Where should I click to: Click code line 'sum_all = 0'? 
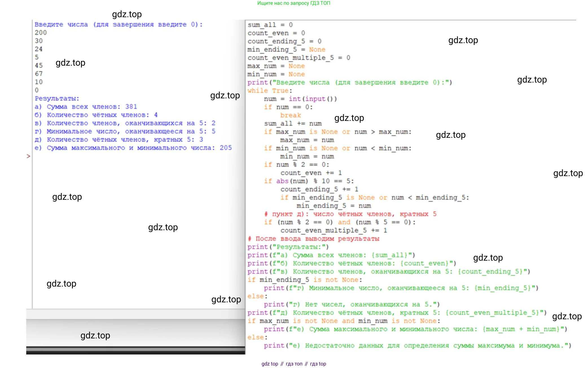tap(270, 25)
